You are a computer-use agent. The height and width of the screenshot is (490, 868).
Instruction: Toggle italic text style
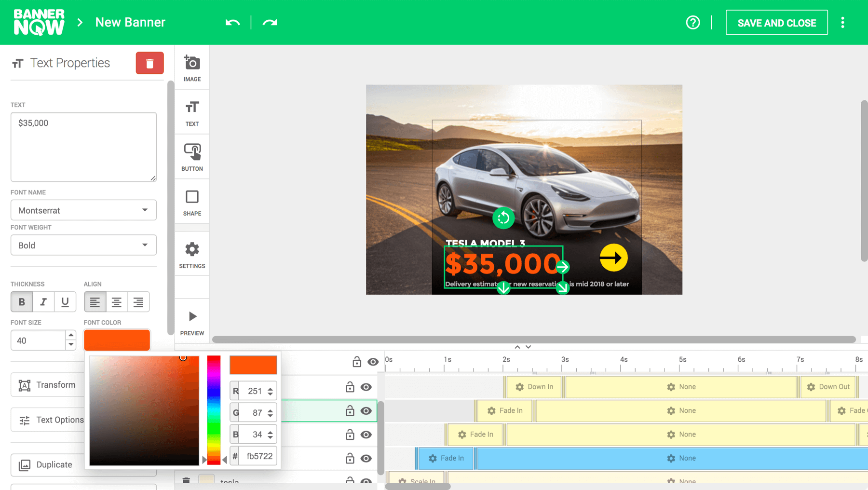[43, 302]
